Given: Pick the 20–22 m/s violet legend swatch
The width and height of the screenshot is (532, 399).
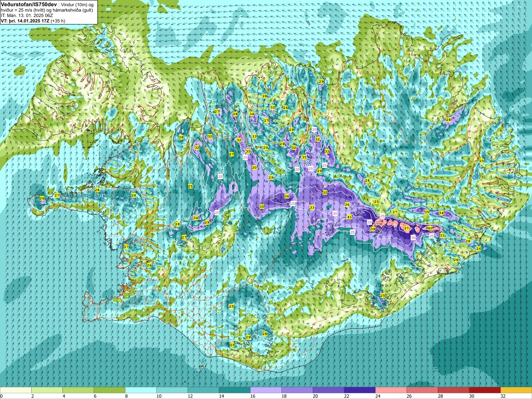Looking at the screenshot, I should pyautogui.click(x=328, y=390).
